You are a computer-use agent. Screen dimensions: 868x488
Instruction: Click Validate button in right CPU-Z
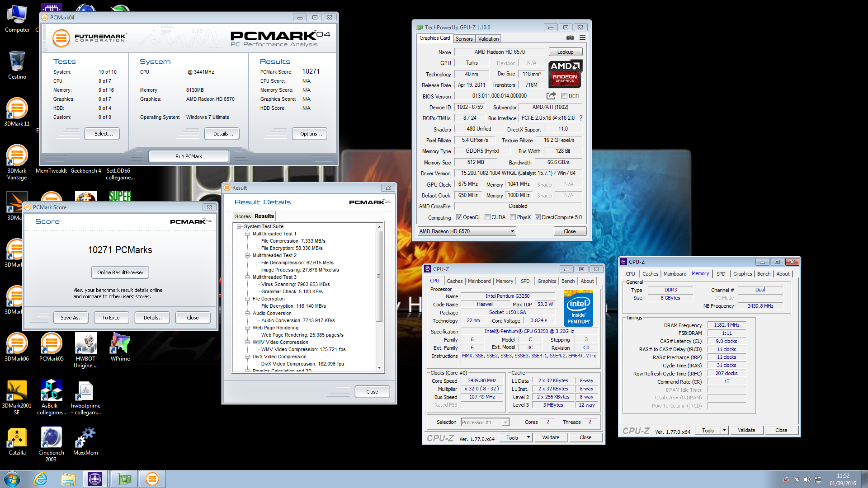746,430
